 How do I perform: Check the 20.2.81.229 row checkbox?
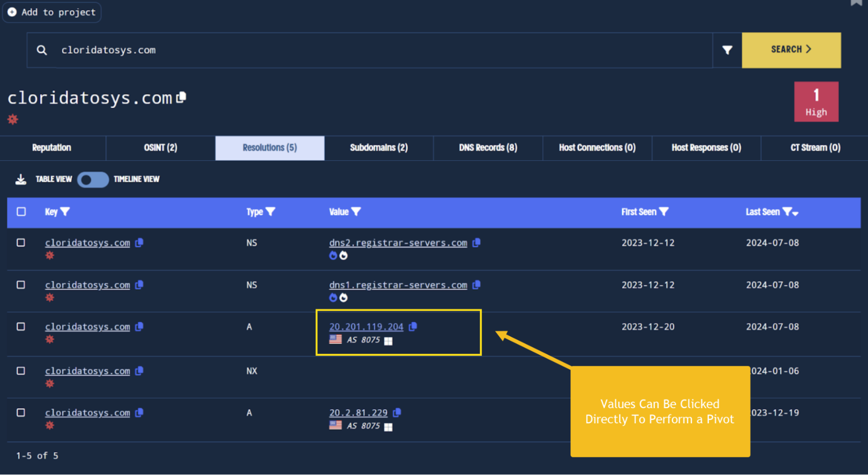pos(21,412)
